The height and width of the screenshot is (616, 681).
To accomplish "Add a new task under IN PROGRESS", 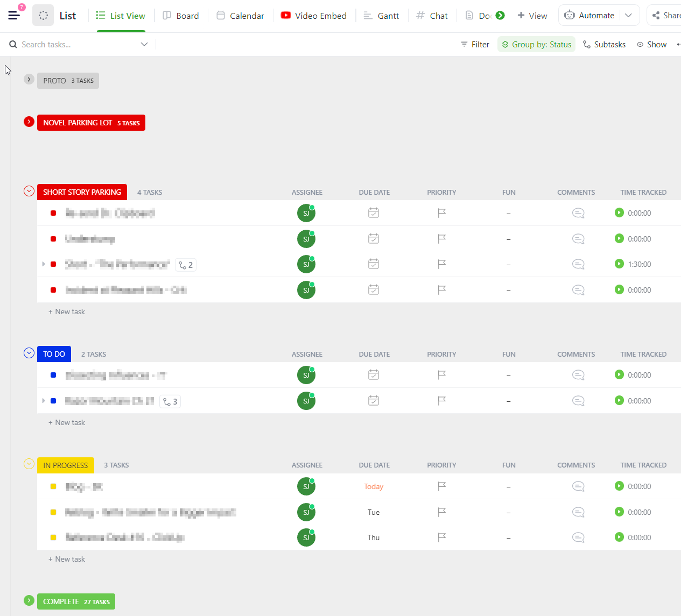I will [x=66, y=559].
